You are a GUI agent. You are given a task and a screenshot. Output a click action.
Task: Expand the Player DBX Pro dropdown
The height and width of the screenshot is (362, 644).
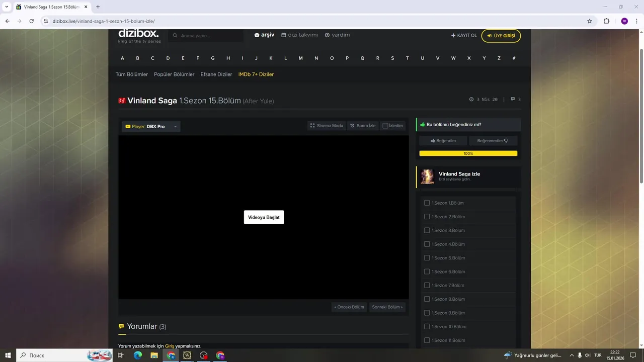click(x=151, y=127)
